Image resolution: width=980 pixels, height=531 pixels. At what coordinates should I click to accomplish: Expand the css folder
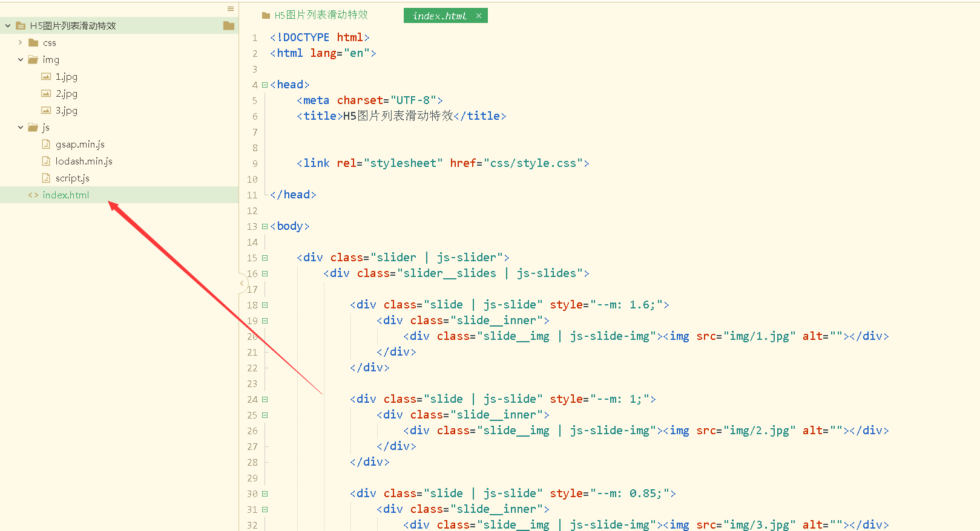click(20, 42)
